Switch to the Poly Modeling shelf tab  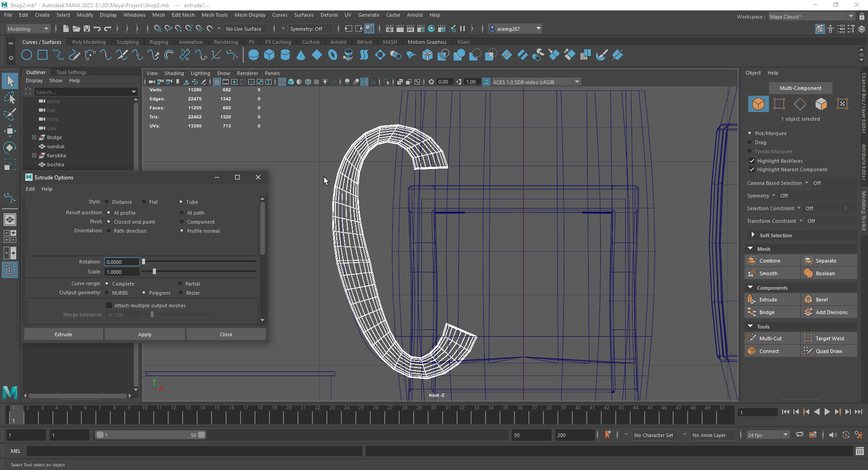pos(89,42)
